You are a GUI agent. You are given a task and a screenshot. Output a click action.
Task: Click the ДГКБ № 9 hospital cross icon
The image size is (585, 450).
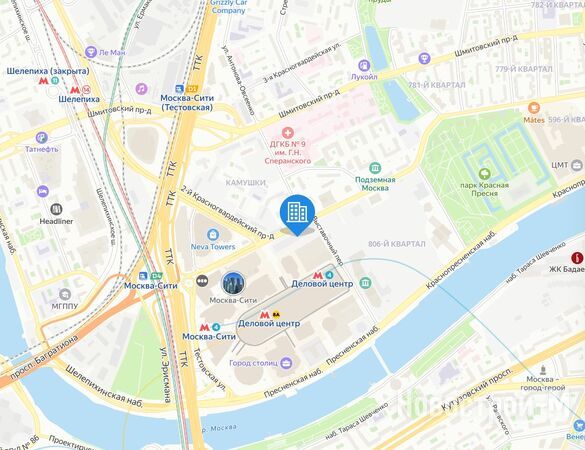click(287, 132)
